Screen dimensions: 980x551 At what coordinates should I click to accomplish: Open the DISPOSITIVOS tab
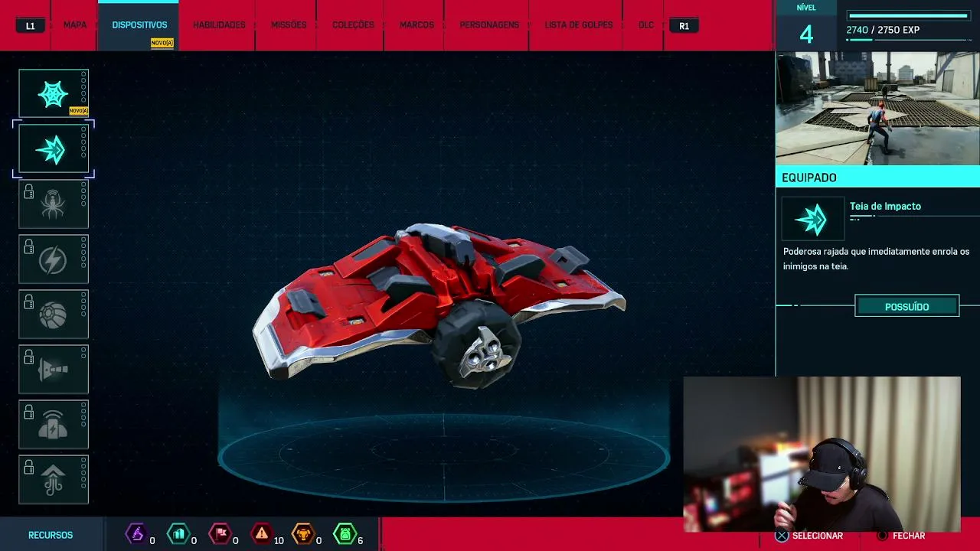[139, 25]
